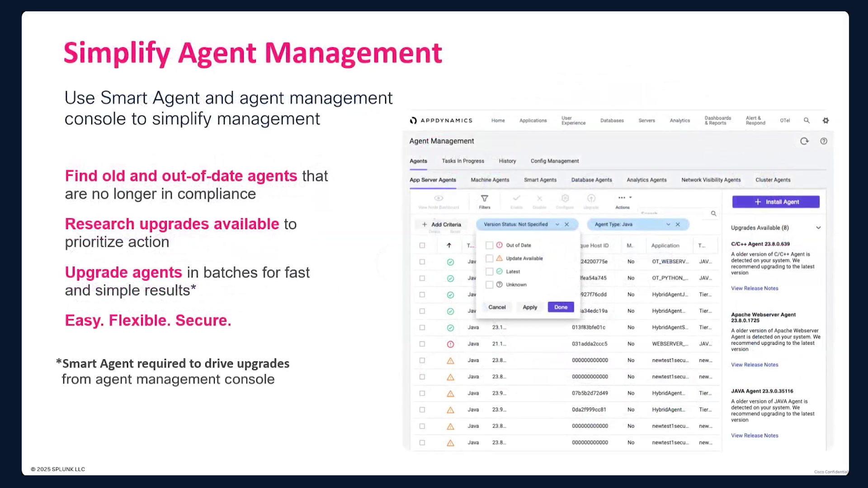Open the search magnifier in AppDynamics header
This screenshot has height=488, width=868.
pyautogui.click(x=807, y=121)
